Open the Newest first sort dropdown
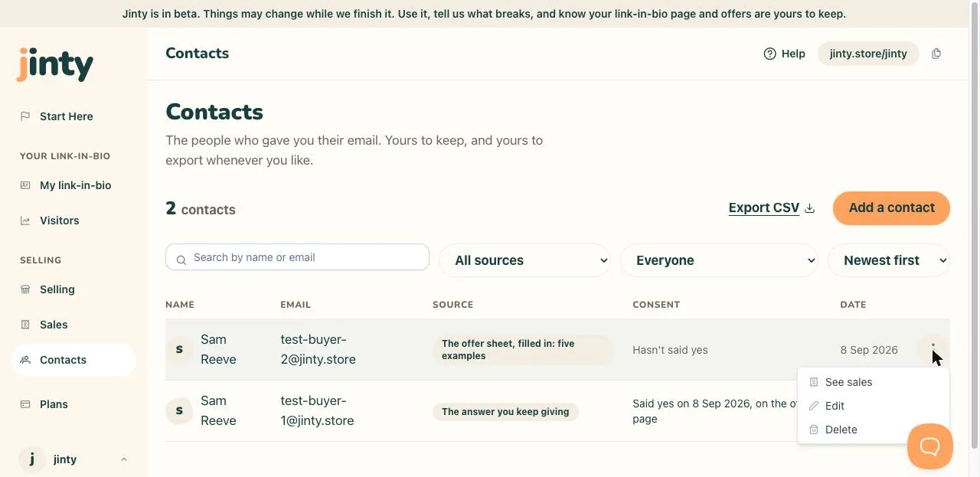Viewport: 980px width, 477px height. tap(889, 260)
